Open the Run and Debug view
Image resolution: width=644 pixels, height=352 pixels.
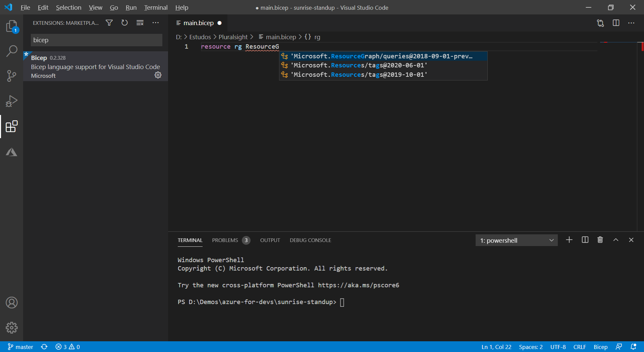12,101
